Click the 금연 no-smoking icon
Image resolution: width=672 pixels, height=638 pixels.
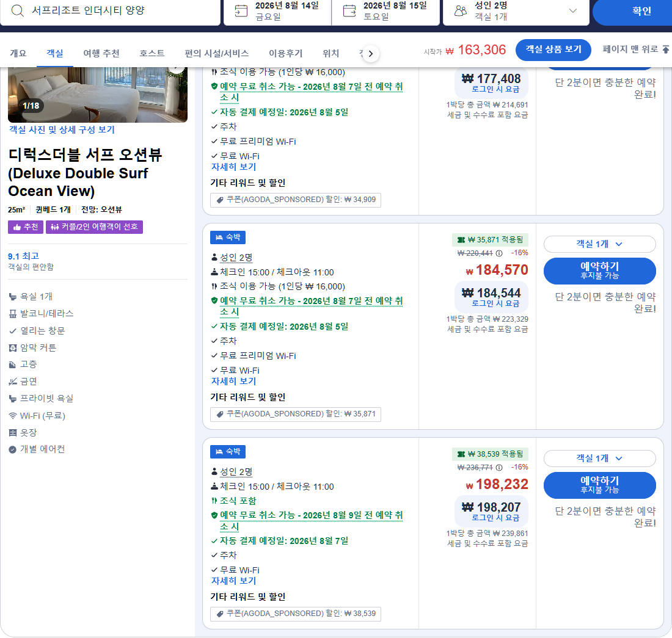(x=13, y=382)
